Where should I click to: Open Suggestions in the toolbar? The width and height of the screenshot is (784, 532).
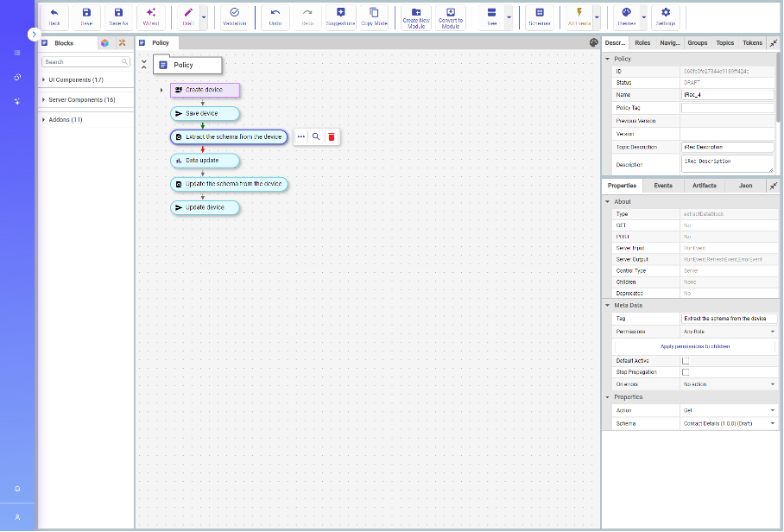click(340, 16)
